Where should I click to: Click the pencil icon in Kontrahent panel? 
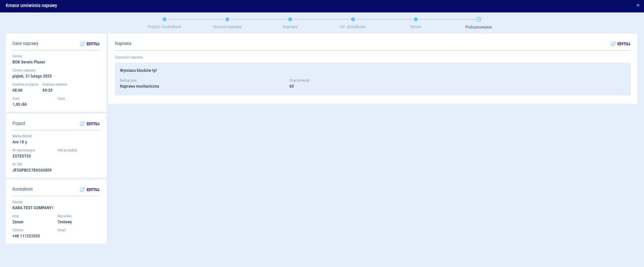[x=82, y=190]
